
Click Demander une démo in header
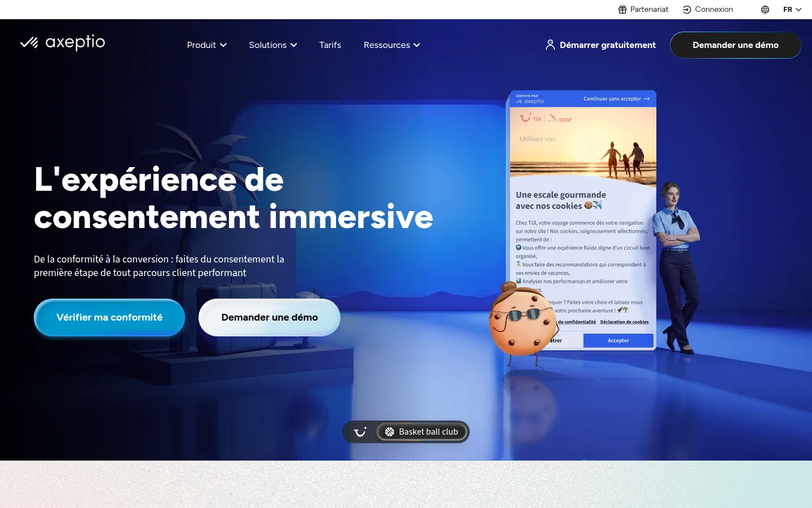735,45
